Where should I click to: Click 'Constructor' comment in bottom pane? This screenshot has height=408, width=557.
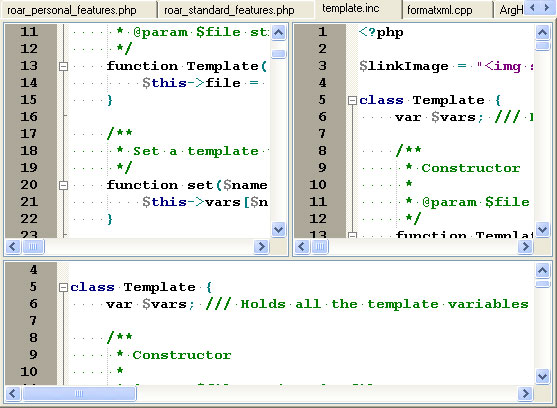pyautogui.click(x=182, y=355)
